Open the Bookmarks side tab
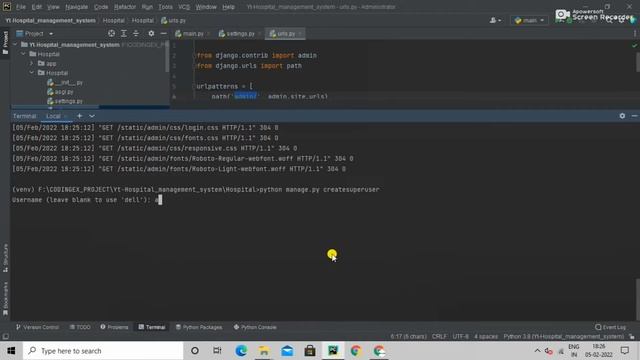The width and height of the screenshot is (640, 360). [5, 298]
